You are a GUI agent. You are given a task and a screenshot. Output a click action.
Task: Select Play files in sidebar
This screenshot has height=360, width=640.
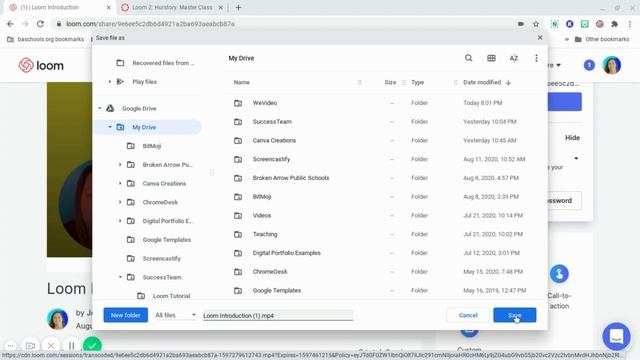tap(144, 82)
